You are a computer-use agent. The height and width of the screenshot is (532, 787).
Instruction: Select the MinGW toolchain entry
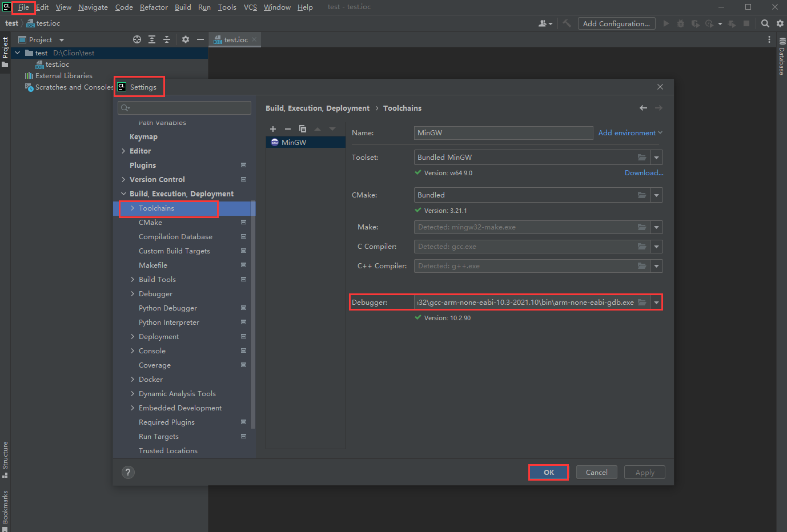pyautogui.click(x=306, y=142)
